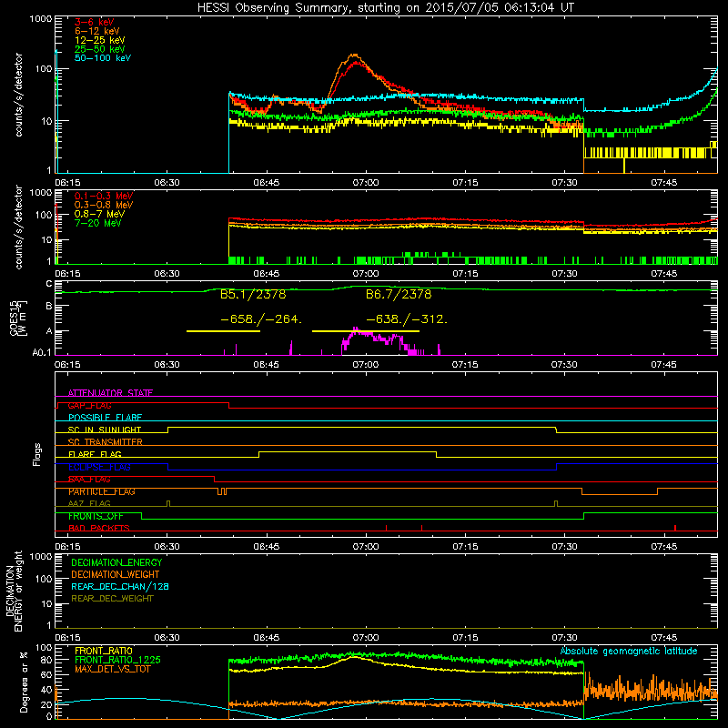
Task: Click the SC_IN_SUNLIGHT flag label
Action: point(105,430)
